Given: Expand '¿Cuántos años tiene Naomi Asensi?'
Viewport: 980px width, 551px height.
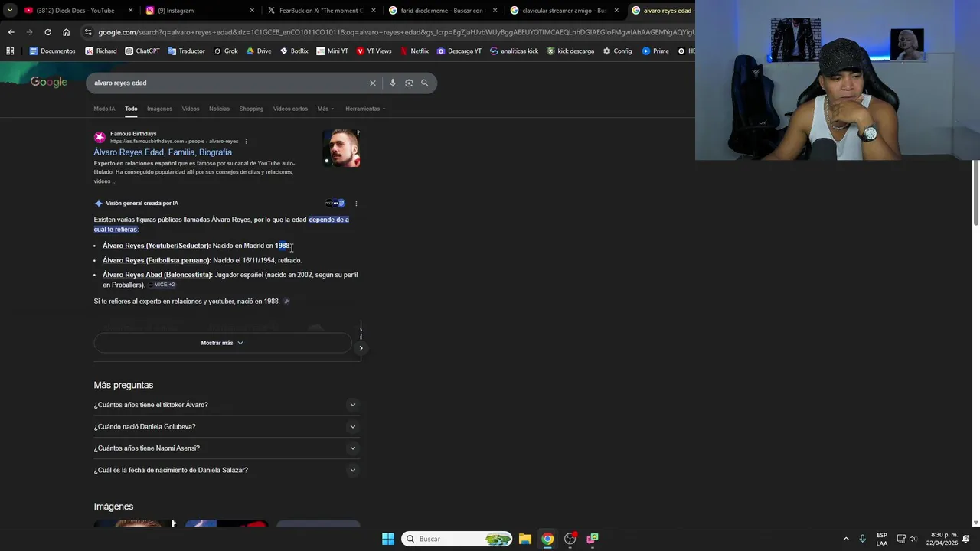Looking at the screenshot, I should tap(227, 448).
